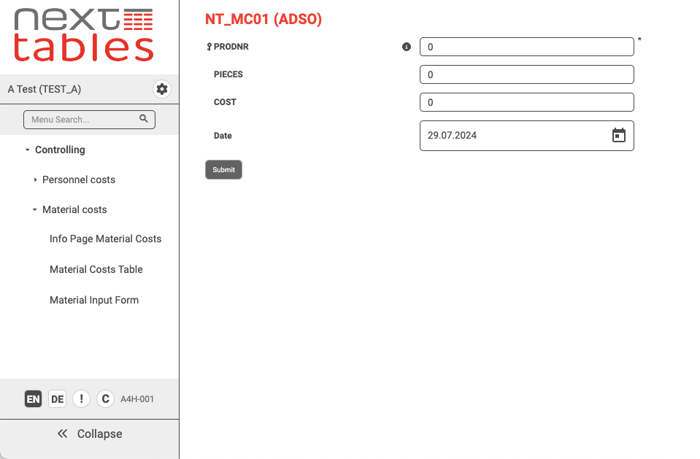700x459 pixels.
Task: Click the PIECES field label
Action: 228,74
